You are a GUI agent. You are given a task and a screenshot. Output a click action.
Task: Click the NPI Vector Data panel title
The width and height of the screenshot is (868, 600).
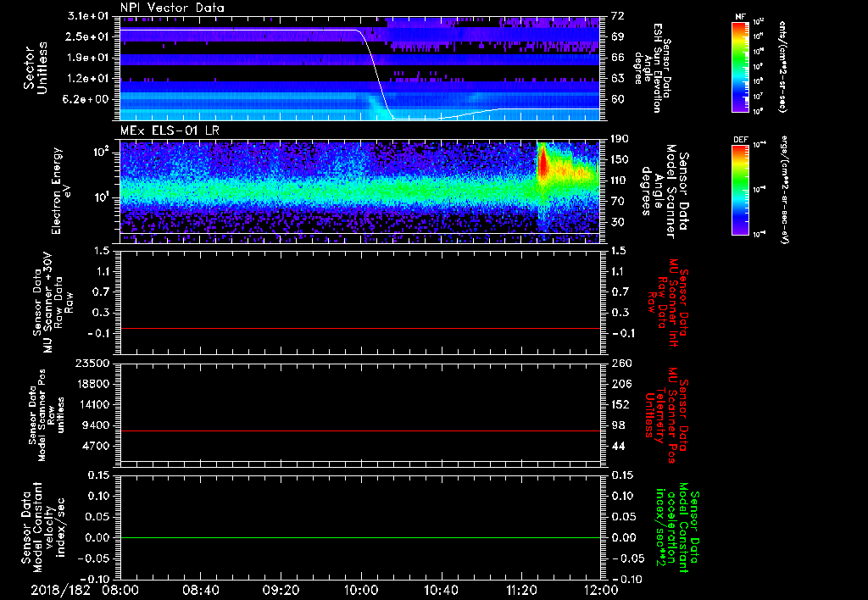tap(172, 8)
